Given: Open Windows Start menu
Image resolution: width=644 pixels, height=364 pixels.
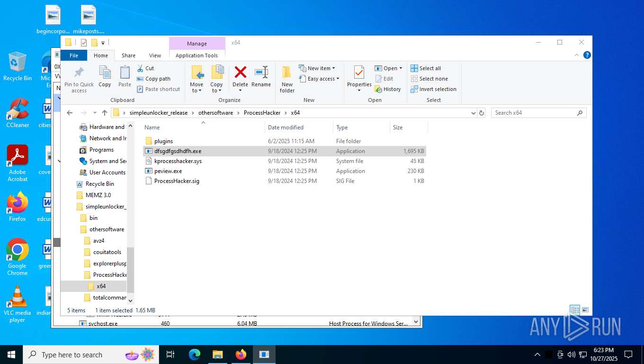Looking at the screenshot, I should tap(11, 355).
